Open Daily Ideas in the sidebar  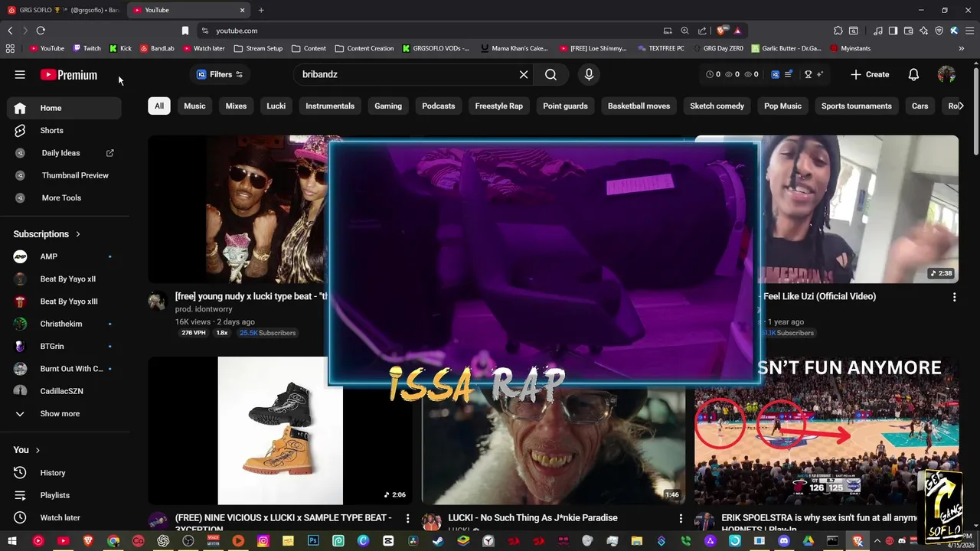[64, 153]
